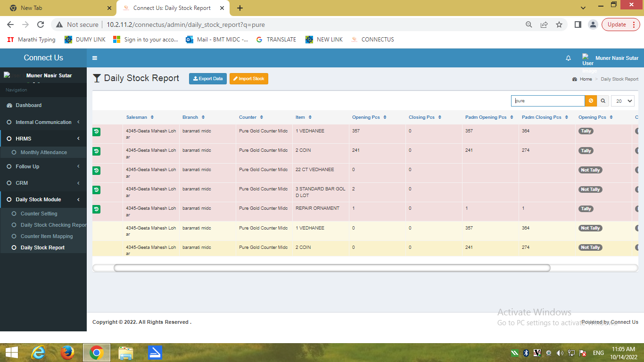Screen dimensions: 644x362
Task: Click the green history icon for 1 VEDHANEE row
Action: pos(96,132)
